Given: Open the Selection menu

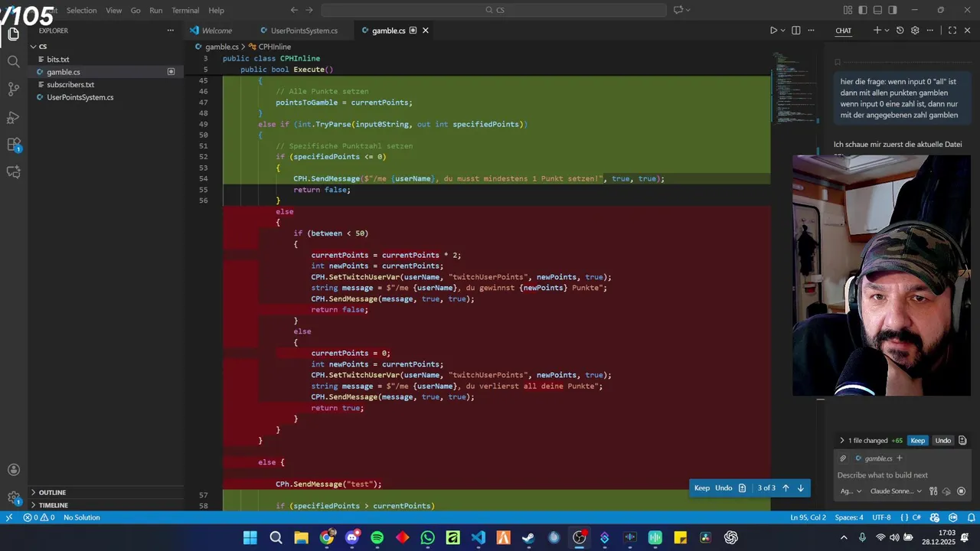Looking at the screenshot, I should 81,10.
